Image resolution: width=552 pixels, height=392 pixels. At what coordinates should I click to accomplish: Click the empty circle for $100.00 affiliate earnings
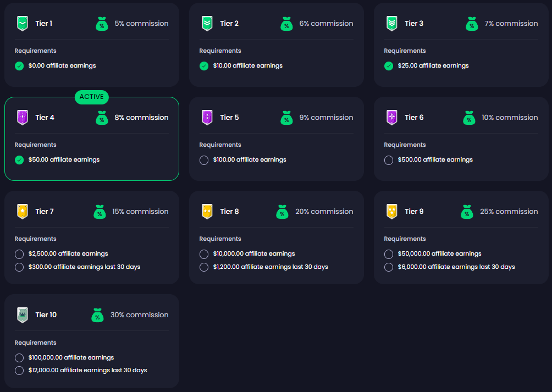point(204,160)
